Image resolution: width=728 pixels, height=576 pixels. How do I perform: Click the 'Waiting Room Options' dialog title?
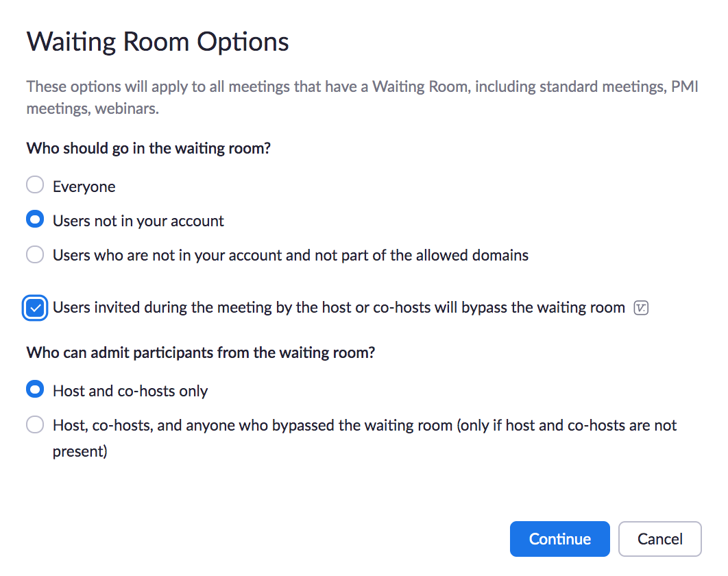158,42
